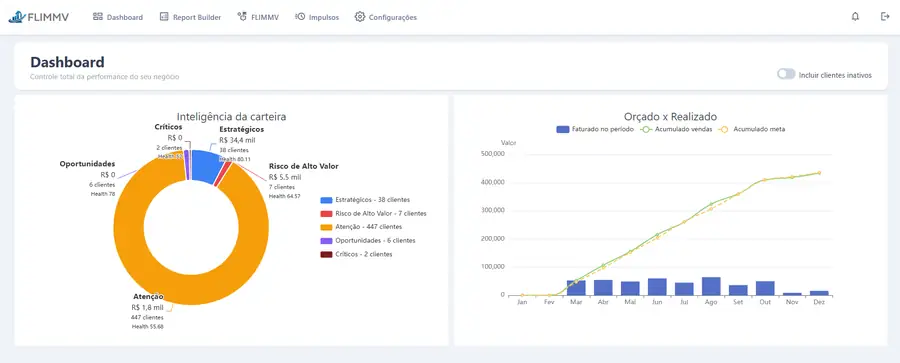Click the Inteligência da carteira title
The image size is (900, 363).
click(x=231, y=117)
